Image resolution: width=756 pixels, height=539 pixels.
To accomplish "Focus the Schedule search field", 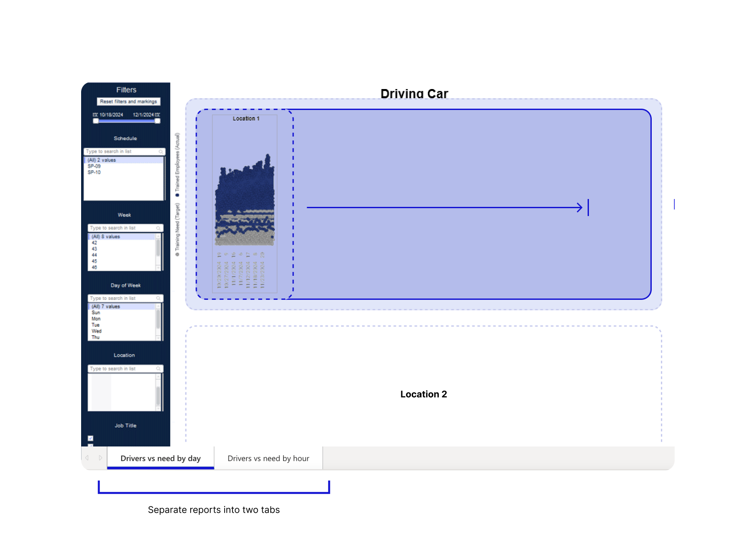I will point(124,151).
